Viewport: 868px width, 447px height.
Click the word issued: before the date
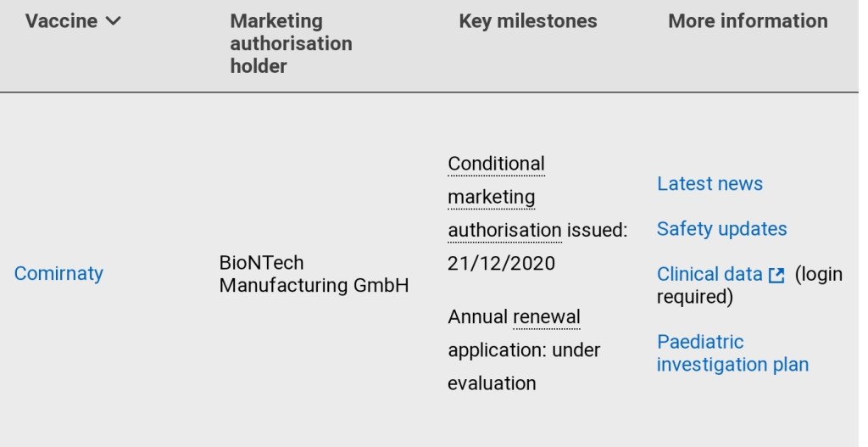point(597,230)
